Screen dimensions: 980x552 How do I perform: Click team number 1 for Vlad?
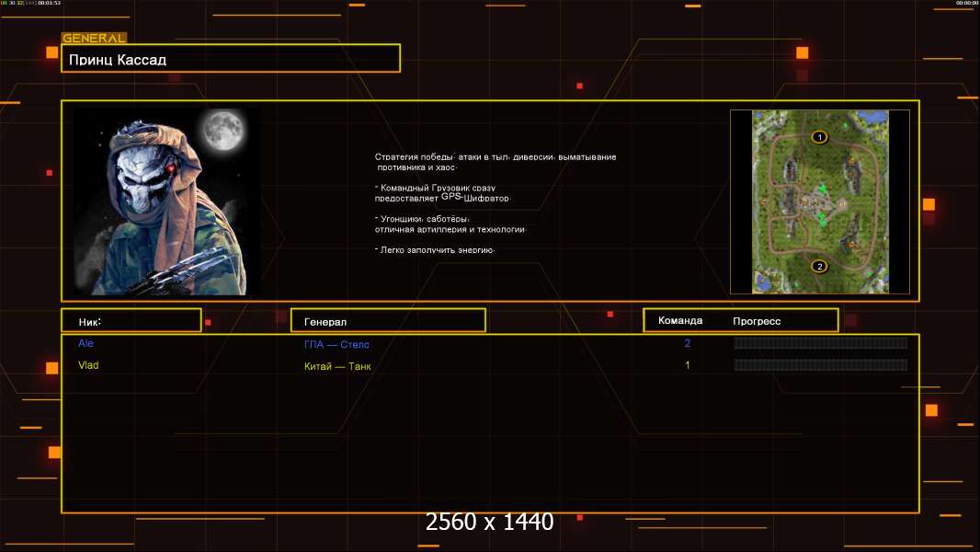tap(688, 365)
